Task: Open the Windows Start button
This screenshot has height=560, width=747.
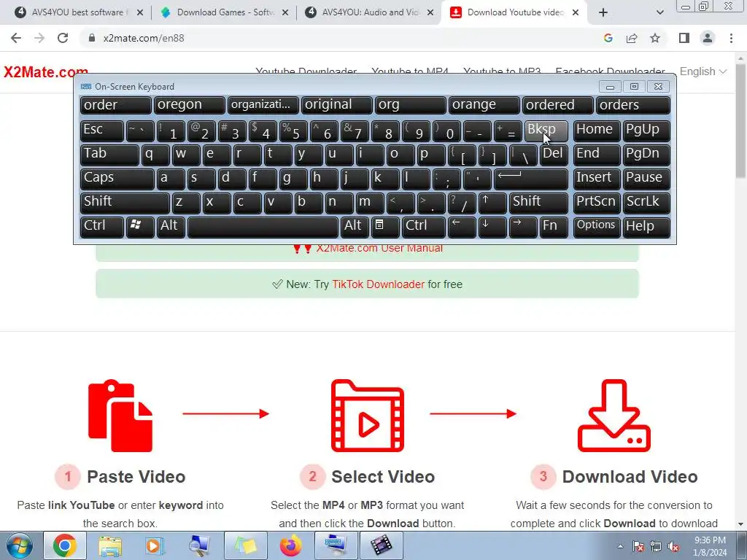Action: pos(19,545)
